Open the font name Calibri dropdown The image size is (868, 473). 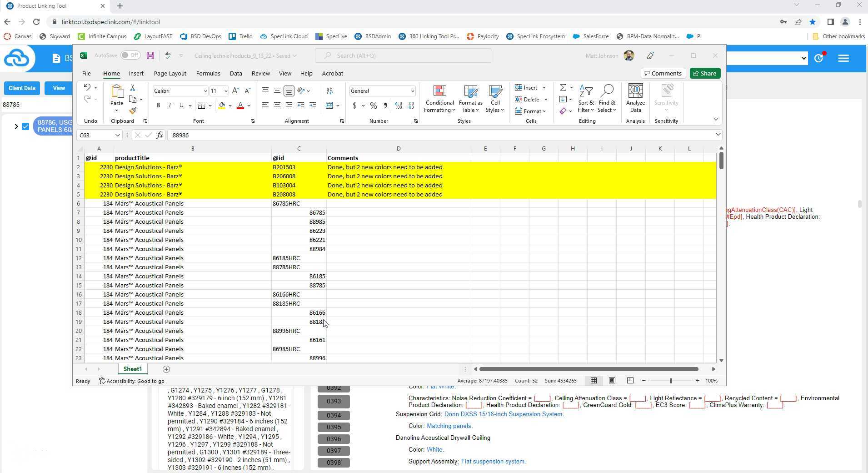pyautogui.click(x=205, y=91)
